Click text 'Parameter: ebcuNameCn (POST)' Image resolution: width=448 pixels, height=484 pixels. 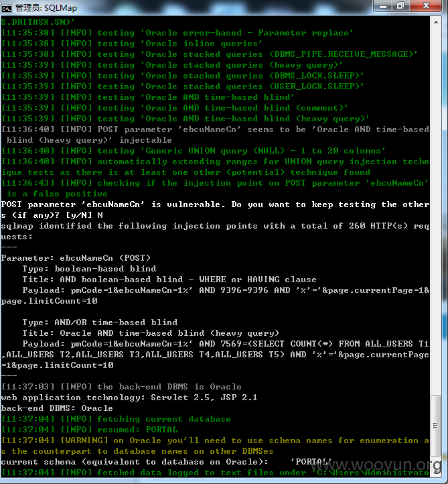pos(76,258)
